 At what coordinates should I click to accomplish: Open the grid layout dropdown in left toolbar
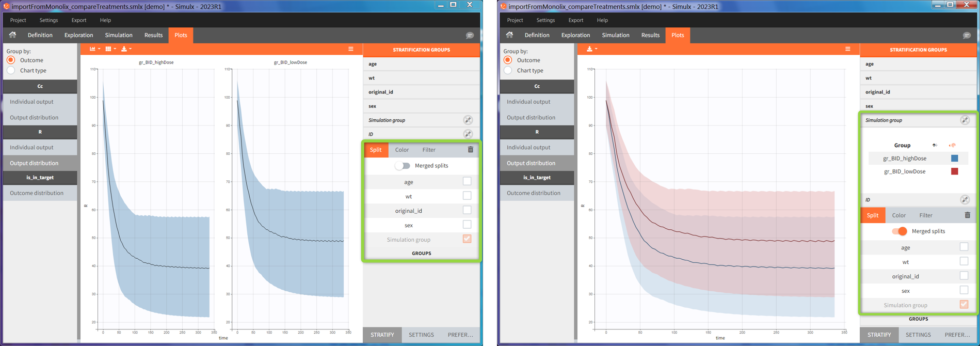pyautogui.click(x=110, y=49)
